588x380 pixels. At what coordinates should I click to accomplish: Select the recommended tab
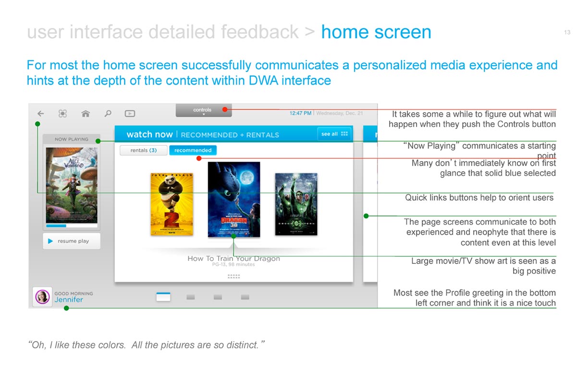pos(193,150)
